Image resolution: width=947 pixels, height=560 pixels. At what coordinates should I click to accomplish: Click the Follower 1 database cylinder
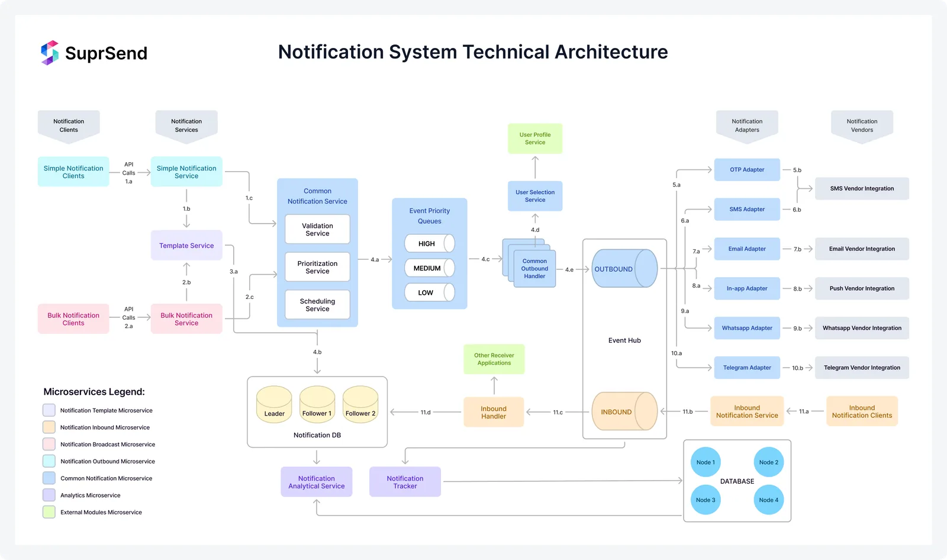click(317, 404)
